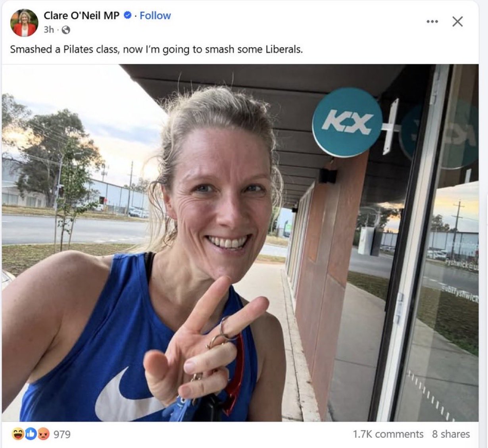Open Clare O'Neil MP profile picture
Viewport: 488px width, 448px height.
click(24, 23)
